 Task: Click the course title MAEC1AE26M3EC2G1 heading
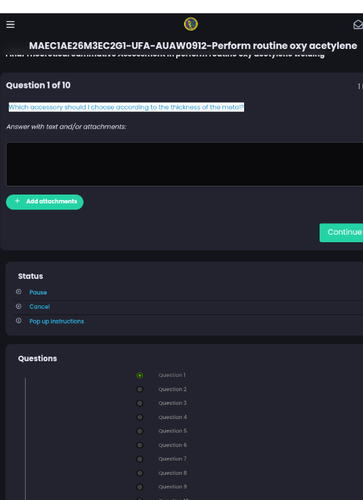pos(193,46)
